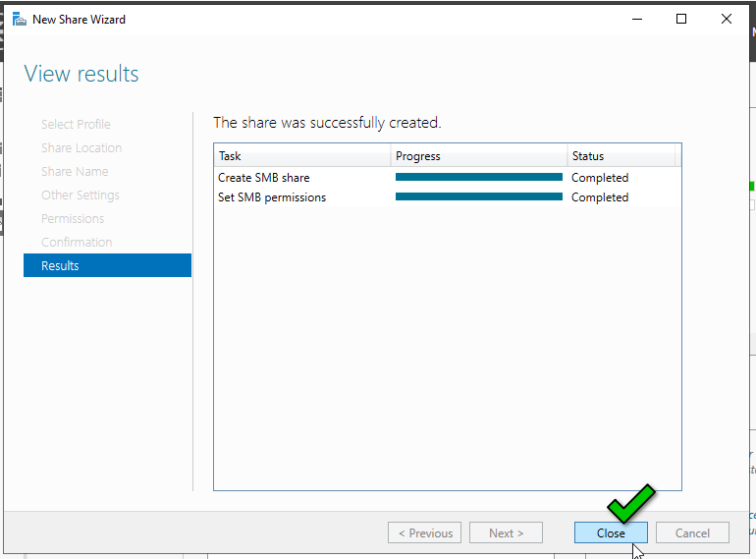Viewport: 756px width, 559px height.
Task: Click the disabled Previous button
Action: [425, 532]
